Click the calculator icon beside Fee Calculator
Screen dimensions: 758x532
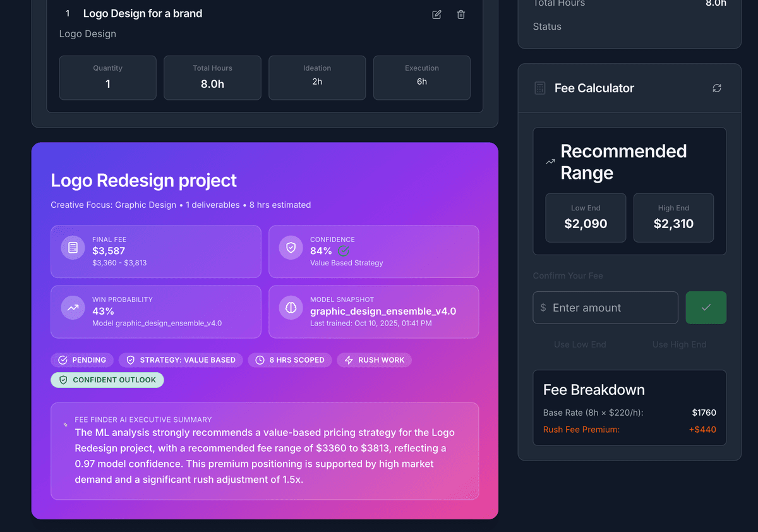(x=539, y=88)
